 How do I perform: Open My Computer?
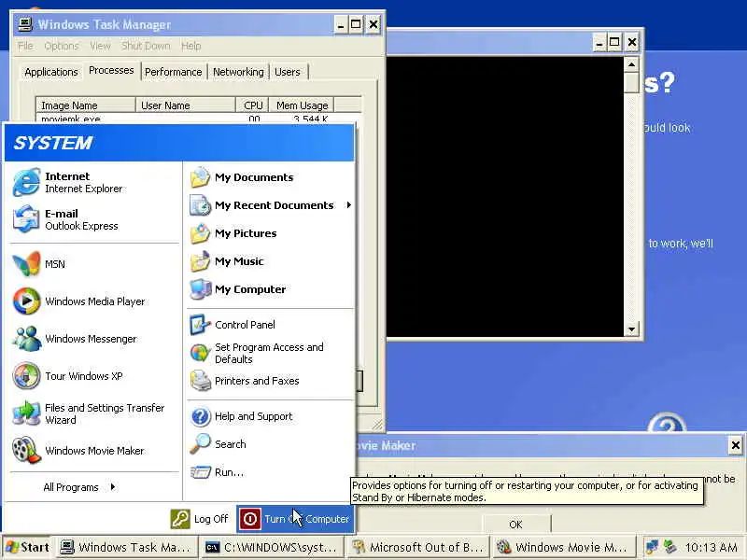(x=238, y=289)
